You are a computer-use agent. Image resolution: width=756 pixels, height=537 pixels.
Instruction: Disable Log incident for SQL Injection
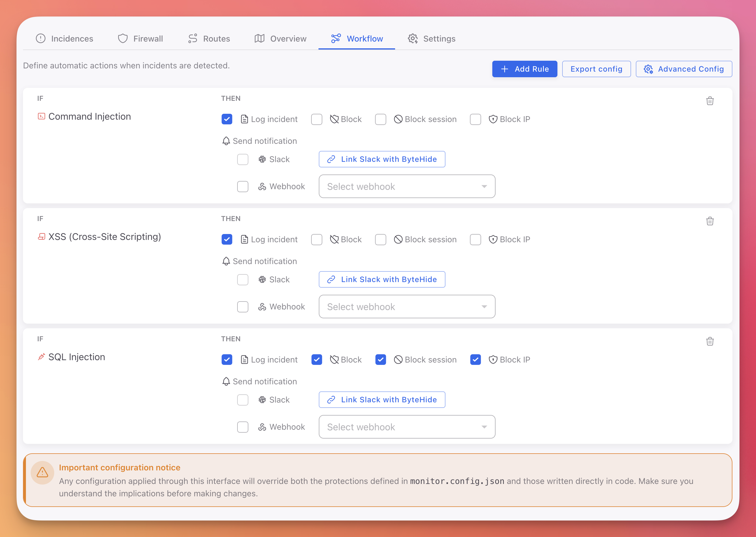(227, 360)
